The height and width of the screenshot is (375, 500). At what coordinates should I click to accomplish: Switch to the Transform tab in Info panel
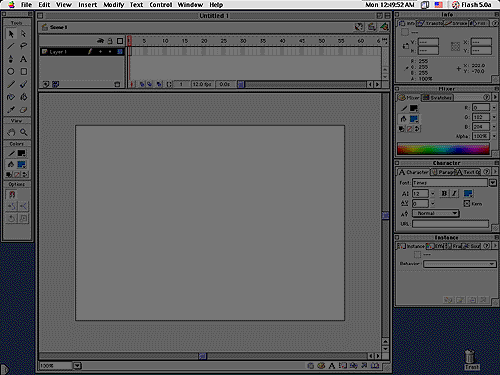coord(430,23)
